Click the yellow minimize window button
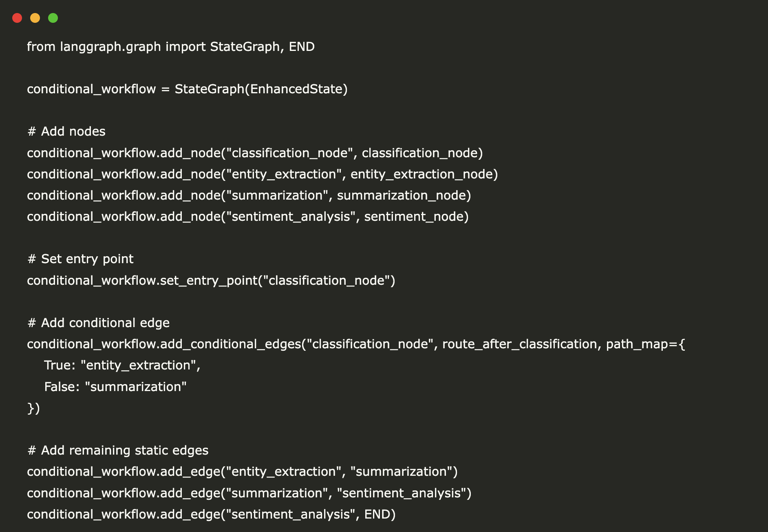Viewport: 768px width, 532px height. point(35,18)
